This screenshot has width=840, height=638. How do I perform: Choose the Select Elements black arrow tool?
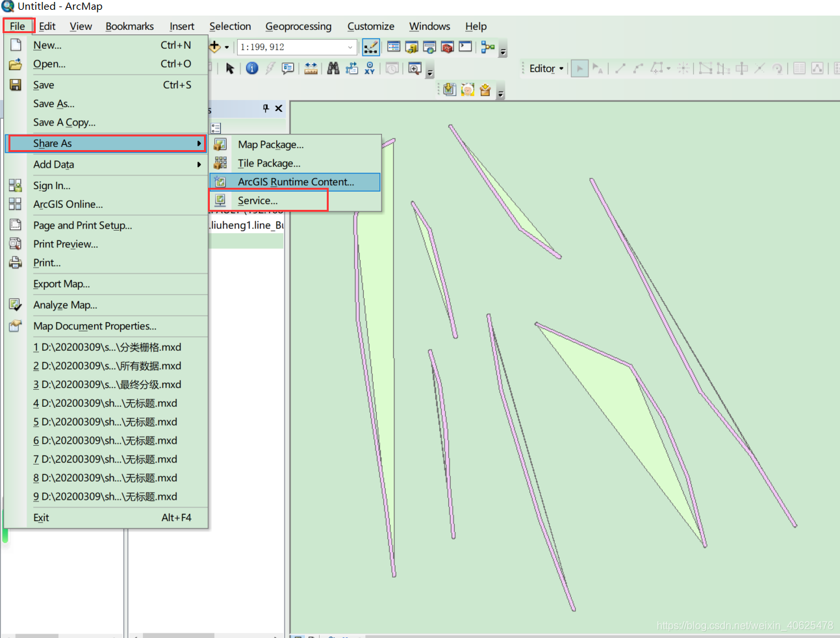(230, 68)
